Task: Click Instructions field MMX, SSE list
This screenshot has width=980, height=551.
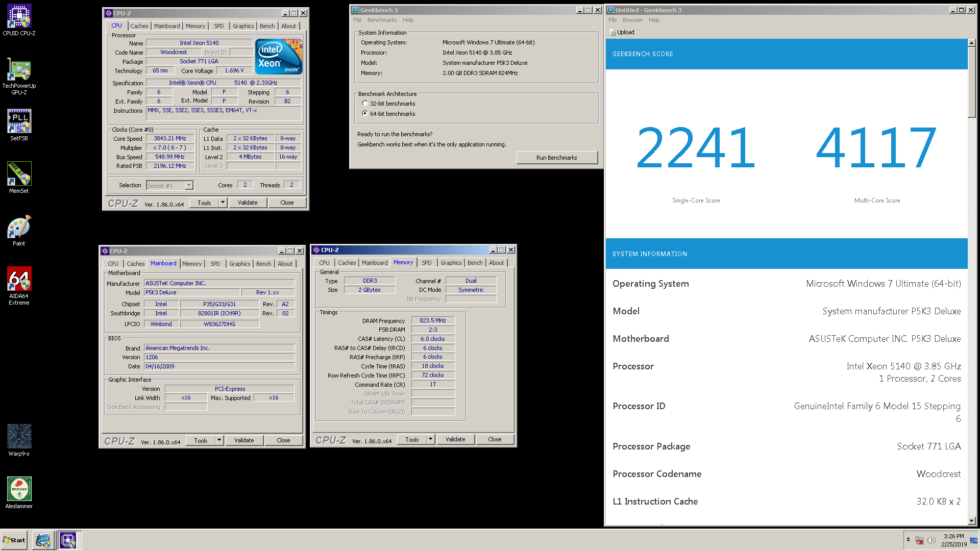Action: [224, 113]
